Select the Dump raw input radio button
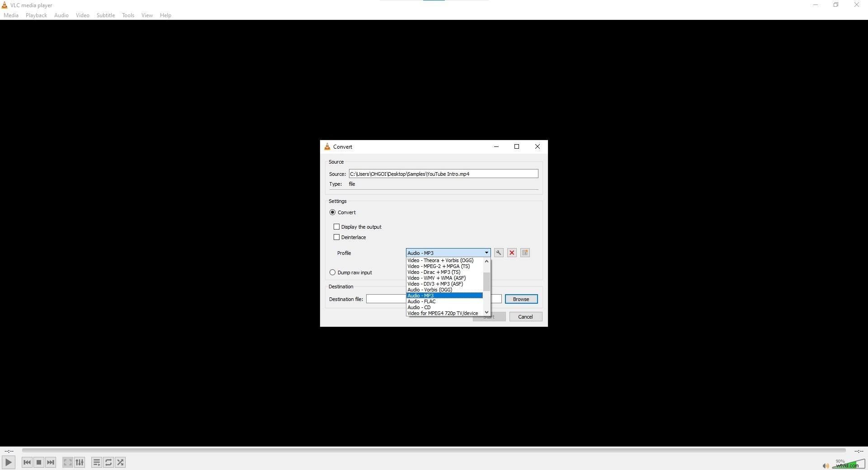Viewport: 868px width, 470px height. pyautogui.click(x=333, y=272)
